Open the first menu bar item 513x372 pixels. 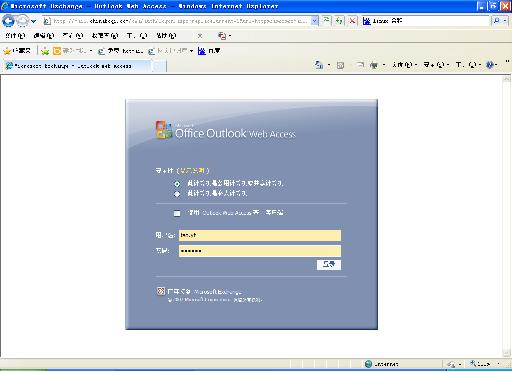[15, 35]
